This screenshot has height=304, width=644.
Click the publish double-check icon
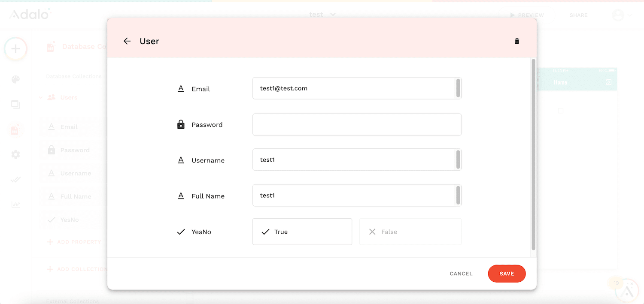(15, 180)
